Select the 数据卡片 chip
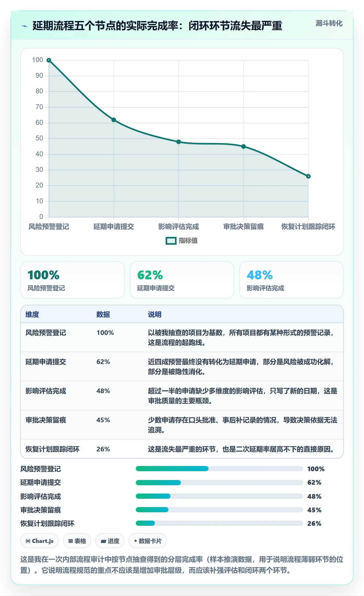Viewport: 364px width, 596px height. coord(148,541)
